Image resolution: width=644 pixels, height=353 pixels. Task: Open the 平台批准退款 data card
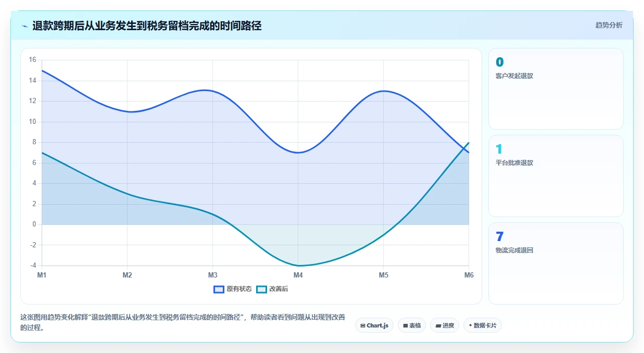[555, 176]
